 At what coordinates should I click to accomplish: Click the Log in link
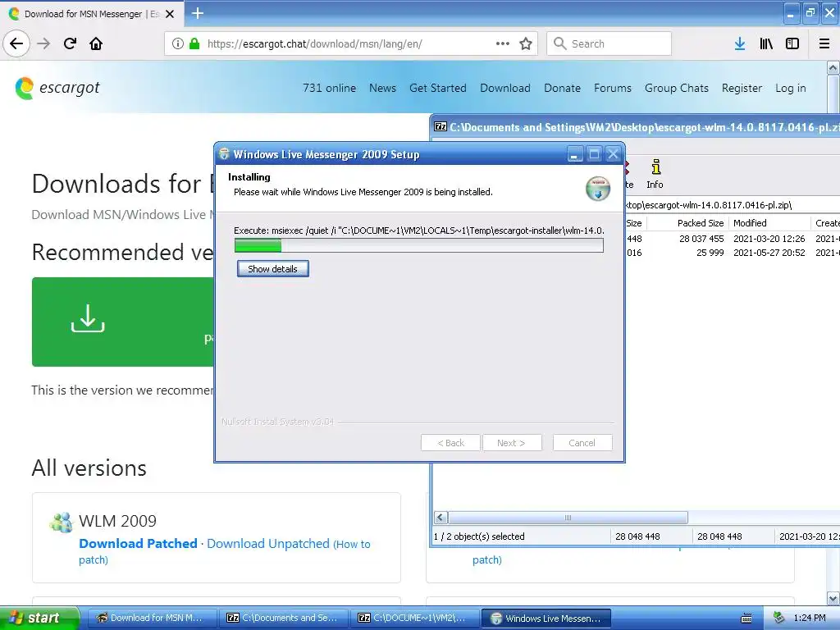pos(790,88)
